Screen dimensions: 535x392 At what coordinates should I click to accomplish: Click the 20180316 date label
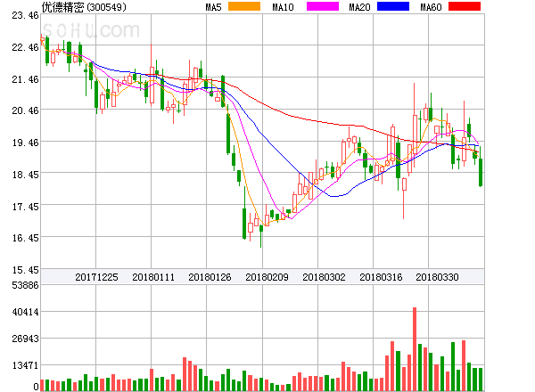381,277
